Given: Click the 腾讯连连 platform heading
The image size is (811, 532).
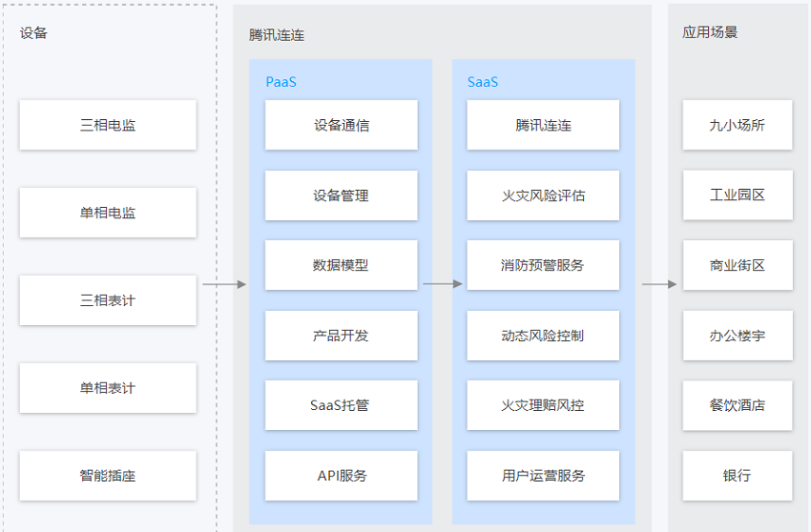Looking at the screenshot, I should [x=277, y=35].
